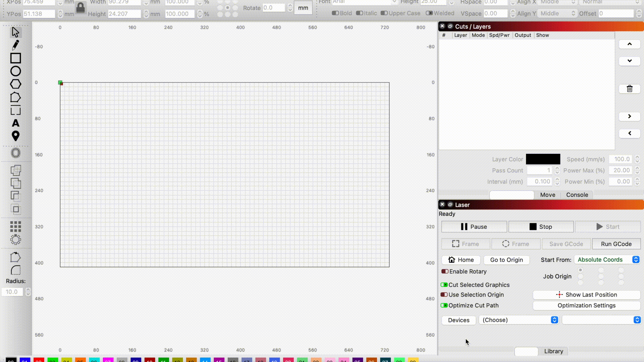
Task: Toggle Cut Selected Graphics switch
Action: pos(444,285)
